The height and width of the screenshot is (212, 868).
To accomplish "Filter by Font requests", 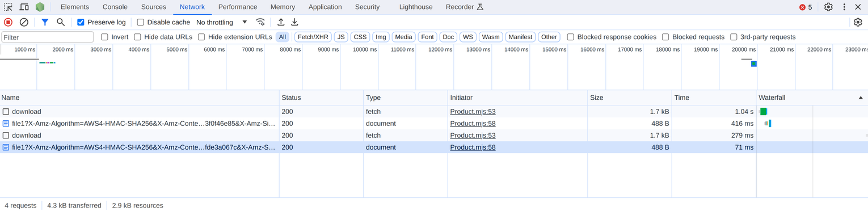I will (x=428, y=37).
